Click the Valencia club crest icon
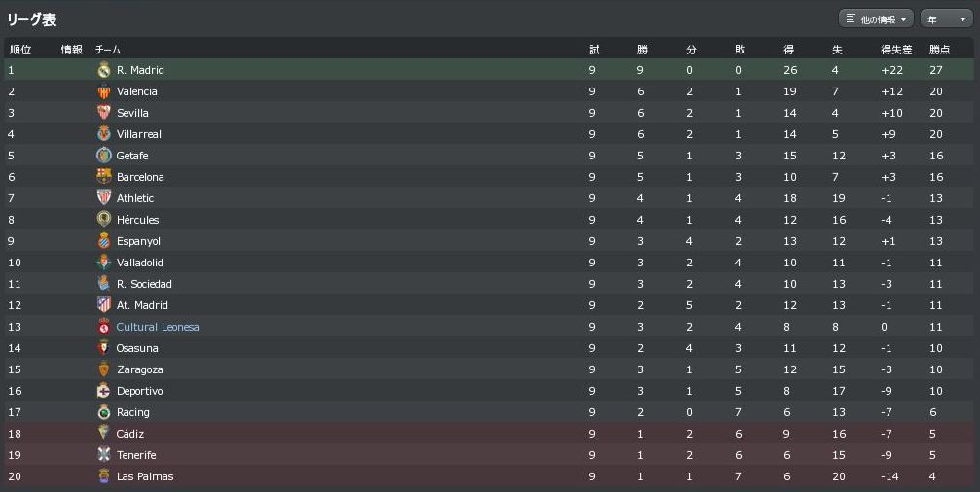 tap(104, 91)
